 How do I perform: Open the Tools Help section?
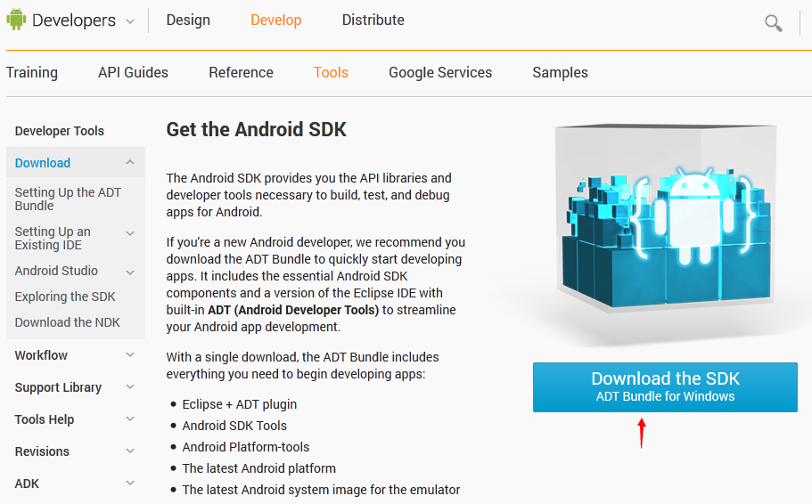point(44,419)
